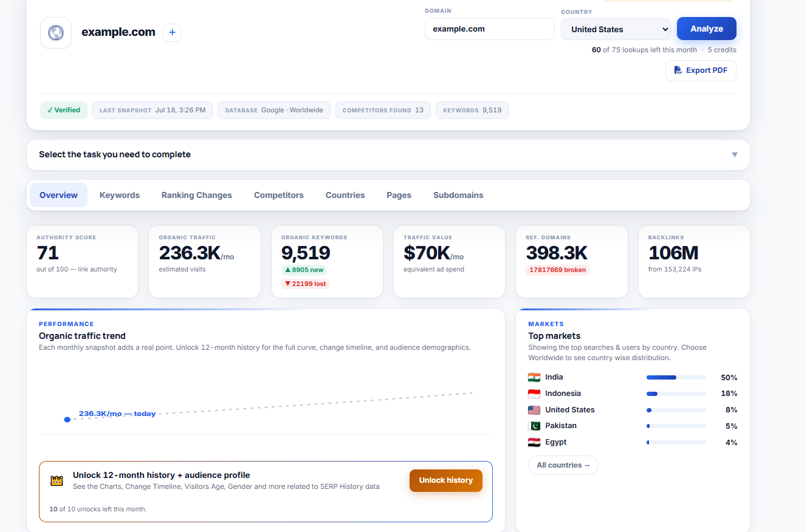807x532 pixels.
Task: Click the Indonesia 18% percentage
Action: coord(729,394)
